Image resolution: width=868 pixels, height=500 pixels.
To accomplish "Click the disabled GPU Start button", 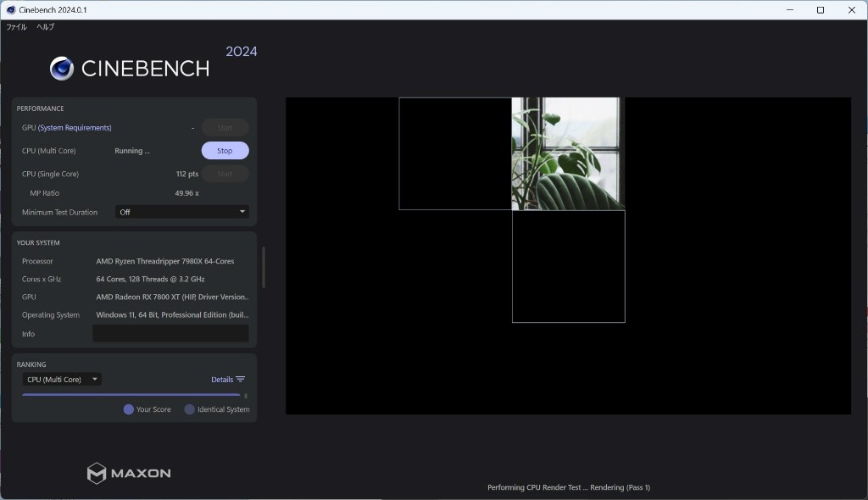I will pyautogui.click(x=225, y=128).
